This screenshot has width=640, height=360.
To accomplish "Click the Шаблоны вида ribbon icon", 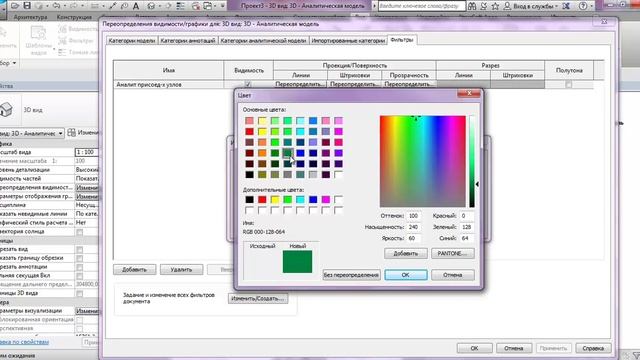I will coord(38,34).
